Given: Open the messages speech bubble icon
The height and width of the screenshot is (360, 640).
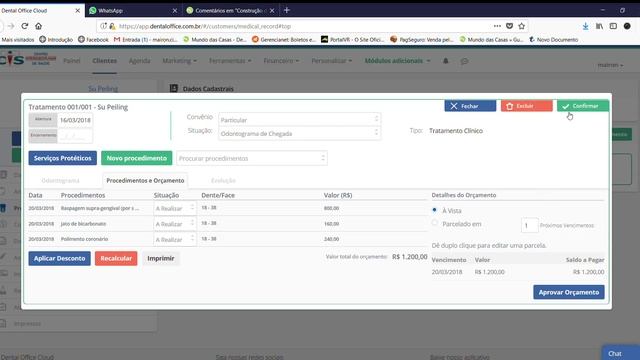Looking at the screenshot, I should pyautogui.click(x=464, y=61).
